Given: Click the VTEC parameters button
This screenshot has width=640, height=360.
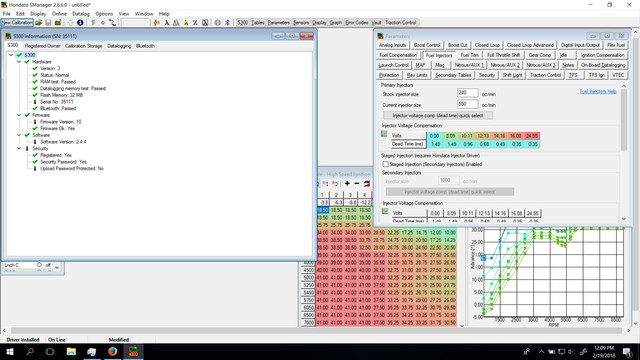Looking at the screenshot, I should [618, 75].
